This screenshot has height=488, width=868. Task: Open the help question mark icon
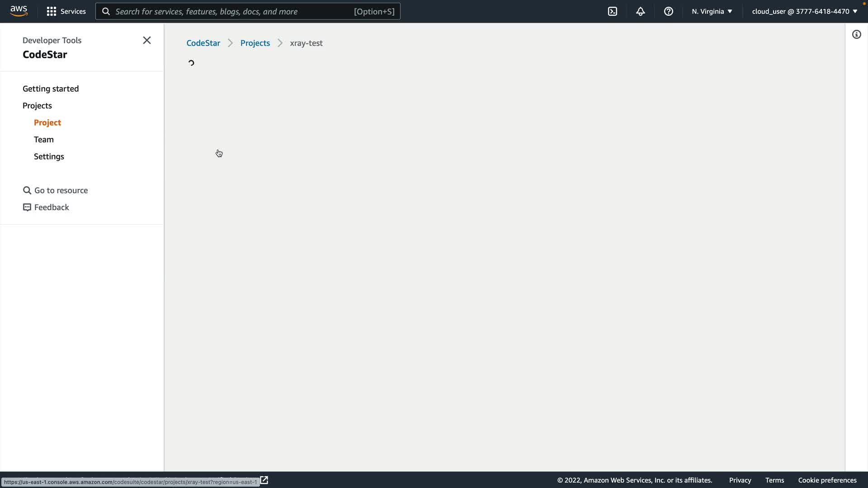point(668,11)
